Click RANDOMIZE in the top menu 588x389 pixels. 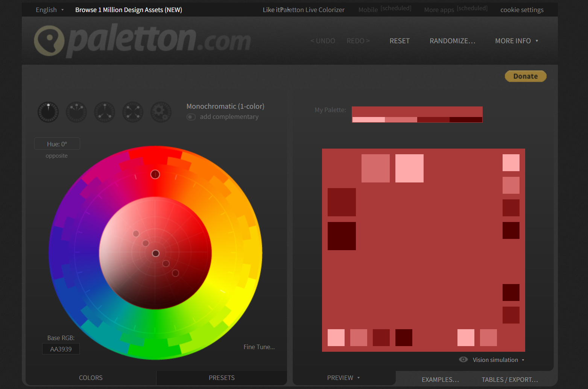coord(453,41)
